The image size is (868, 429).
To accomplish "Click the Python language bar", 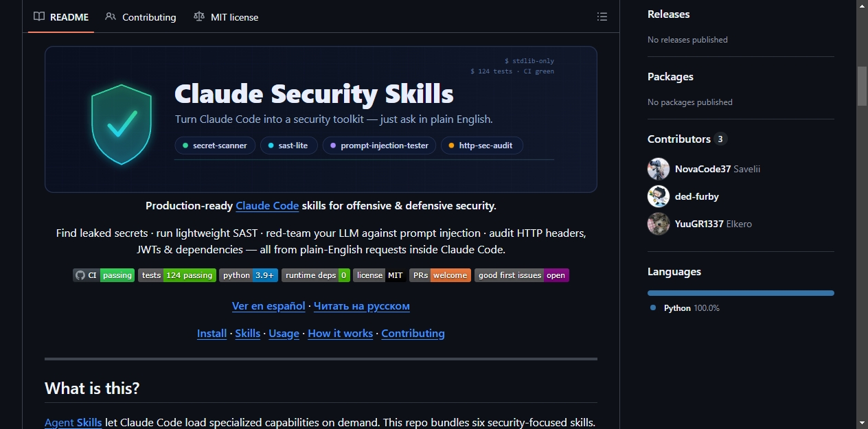I will click(x=741, y=293).
